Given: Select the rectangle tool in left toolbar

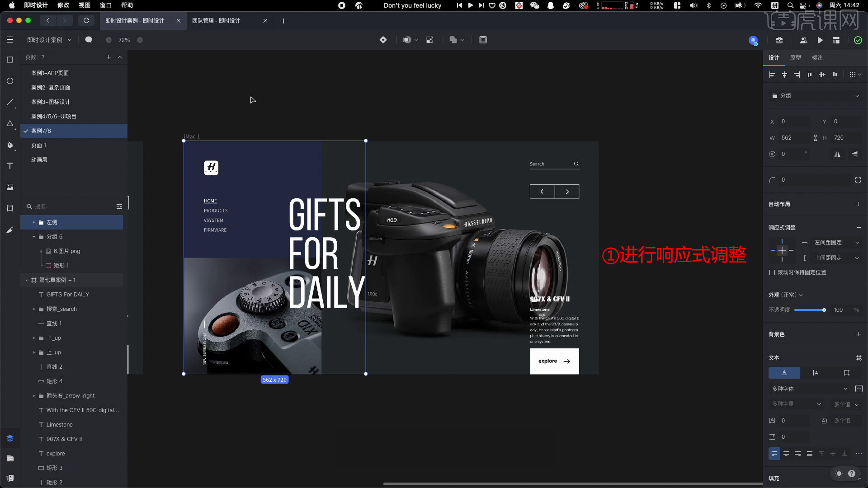Looking at the screenshot, I should tap(10, 60).
